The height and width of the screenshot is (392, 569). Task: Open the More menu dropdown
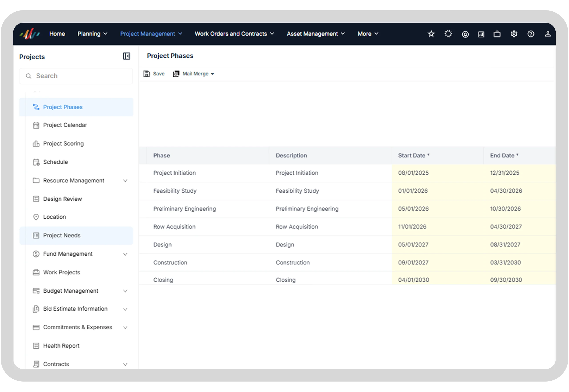[368, 34]
